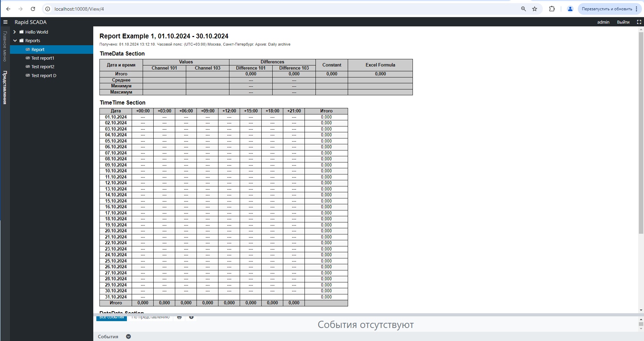Screen dimensions: 644x341
Task: Click the events info icon
Action: pyautogui.click(x=191, y=317)
